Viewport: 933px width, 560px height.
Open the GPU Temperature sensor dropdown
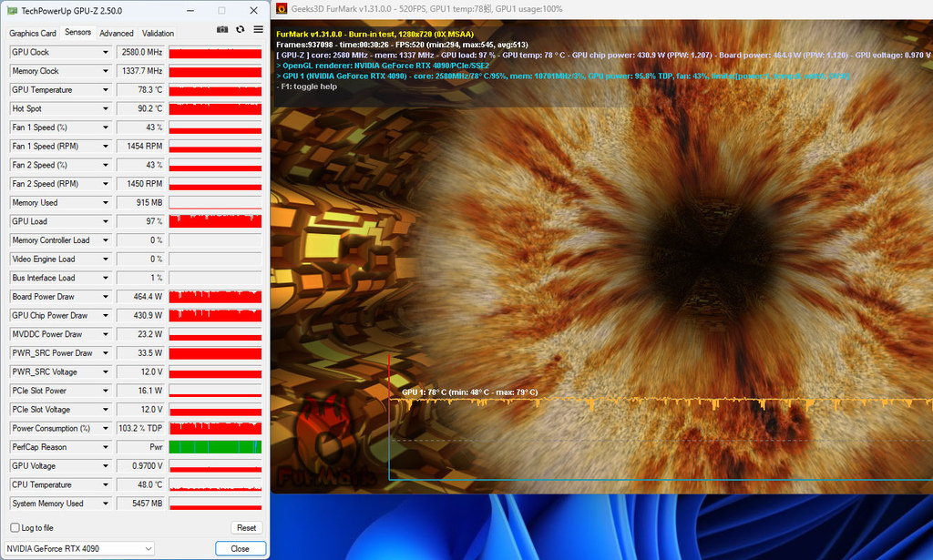(106, 90)
